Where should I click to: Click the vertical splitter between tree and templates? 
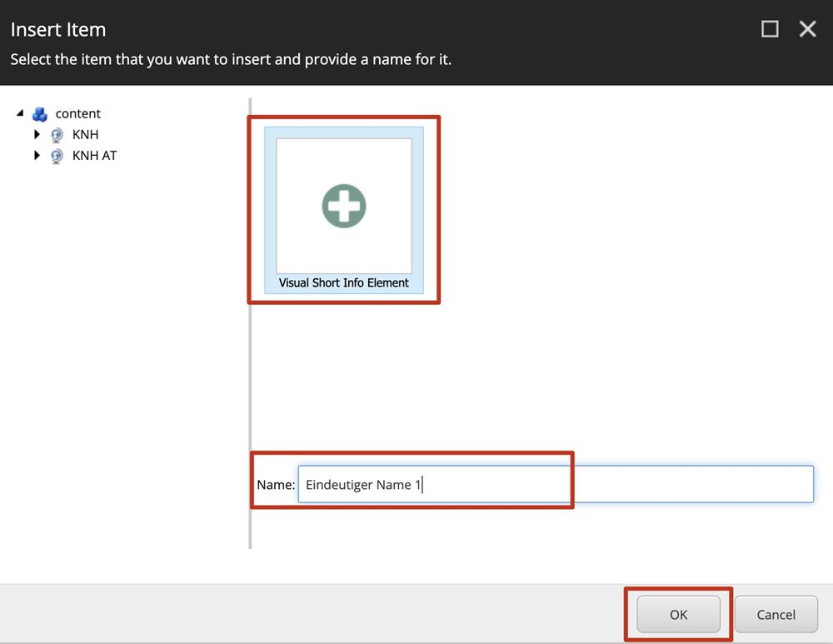tap(250, 323)
